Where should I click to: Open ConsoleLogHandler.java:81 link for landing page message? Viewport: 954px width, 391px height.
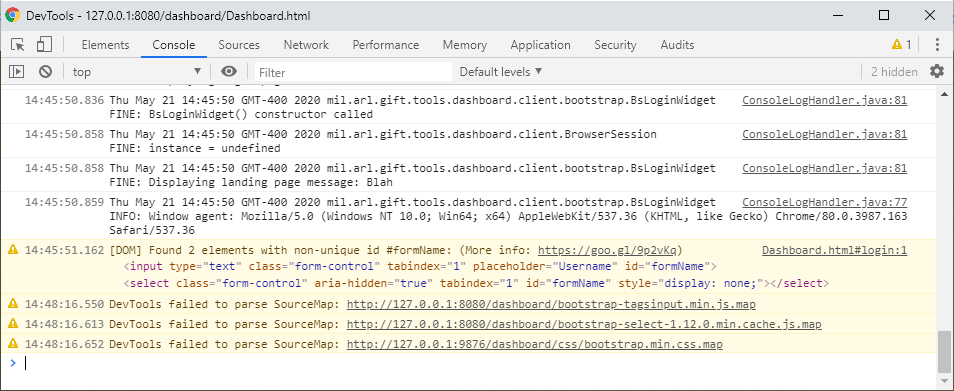824,168
